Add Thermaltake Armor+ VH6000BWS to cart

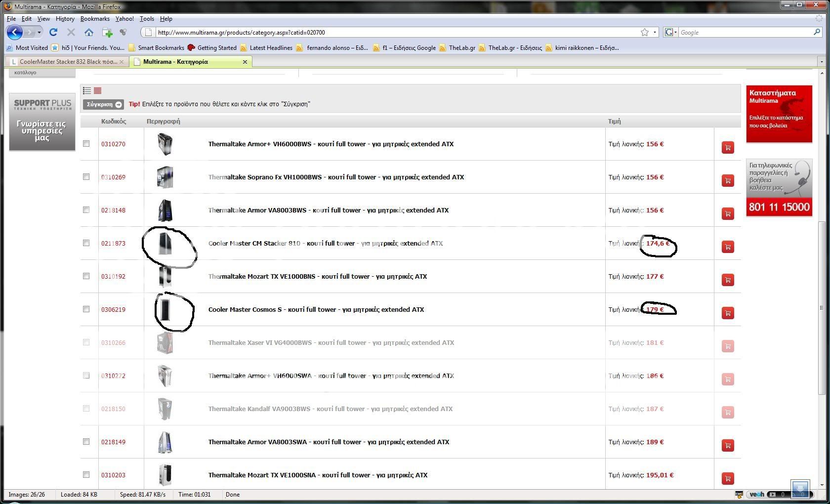click(x=727, y=147)
